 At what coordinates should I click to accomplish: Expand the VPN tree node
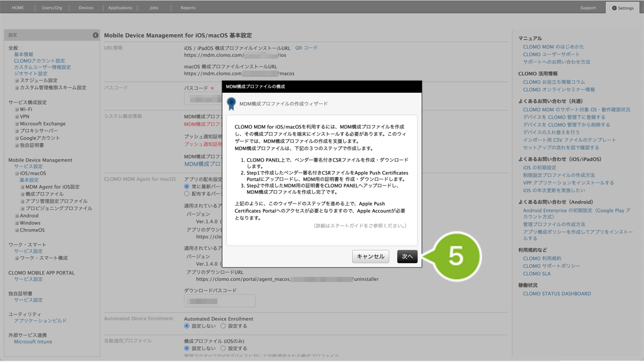point(17,117)
